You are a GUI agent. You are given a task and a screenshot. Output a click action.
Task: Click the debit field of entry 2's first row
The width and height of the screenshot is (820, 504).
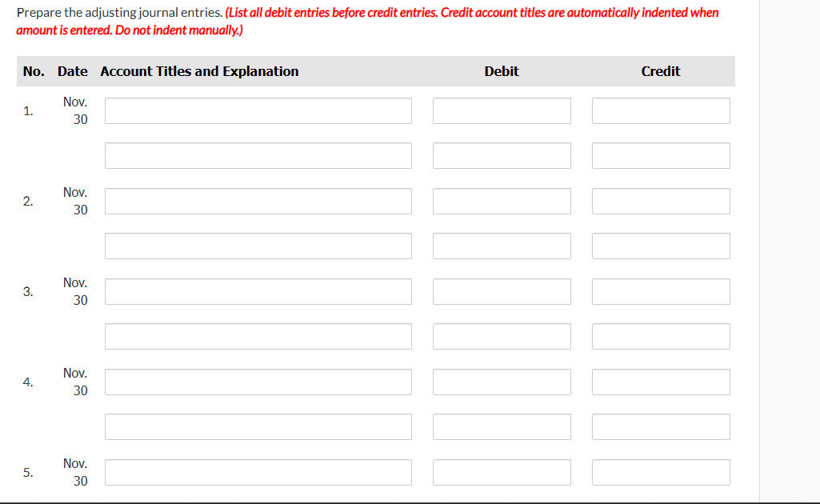(x=501, y=201)
